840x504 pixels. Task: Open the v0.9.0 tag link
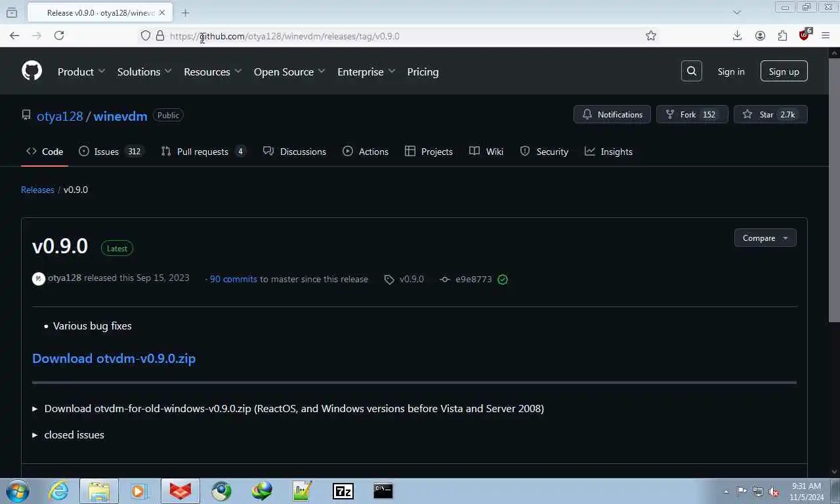(404, 279)
